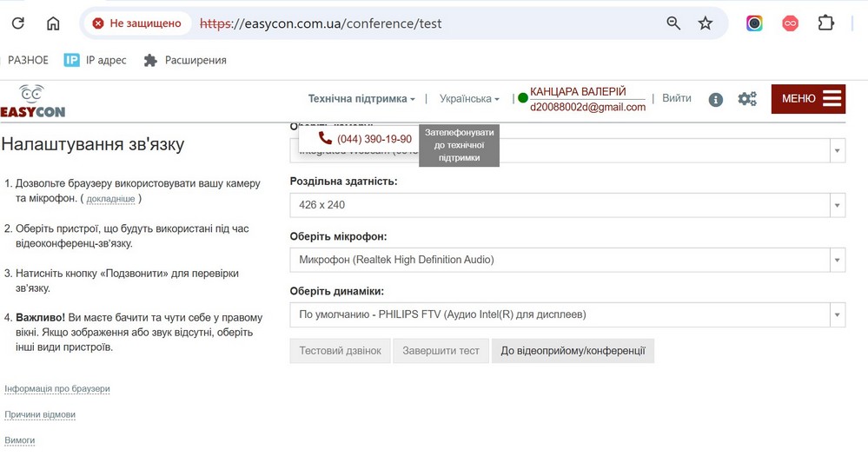
Task: Open the browser extensions puzzle icon
Action: pyautogui.click(x=825, y=23)
